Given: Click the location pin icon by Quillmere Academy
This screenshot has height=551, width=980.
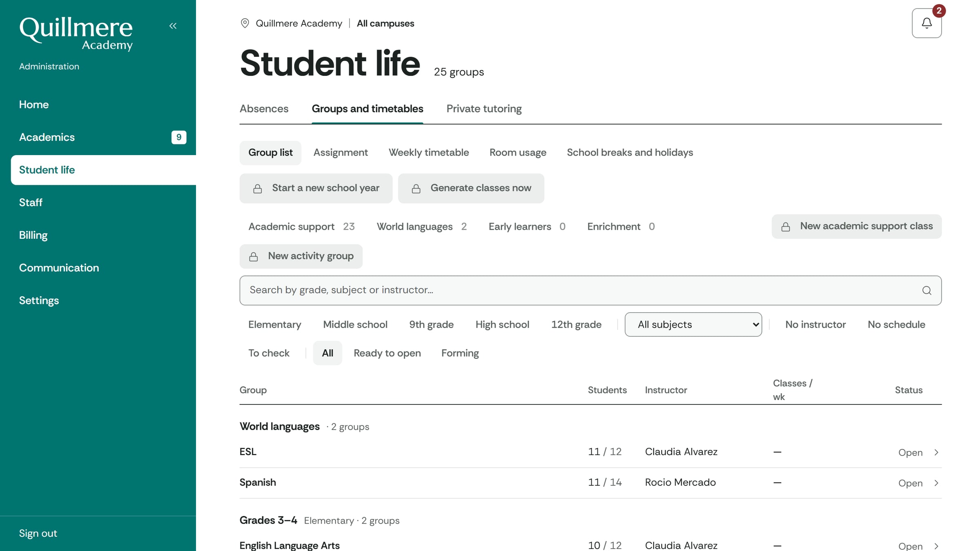Looking at the screenshot, I should 245,23.
